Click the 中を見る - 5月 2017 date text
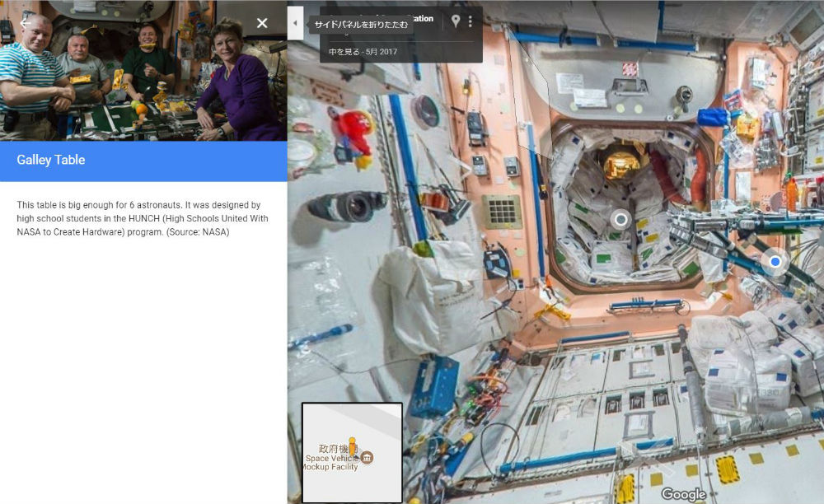The height and width of the screenshot is (504, 824). click(363, 51)
